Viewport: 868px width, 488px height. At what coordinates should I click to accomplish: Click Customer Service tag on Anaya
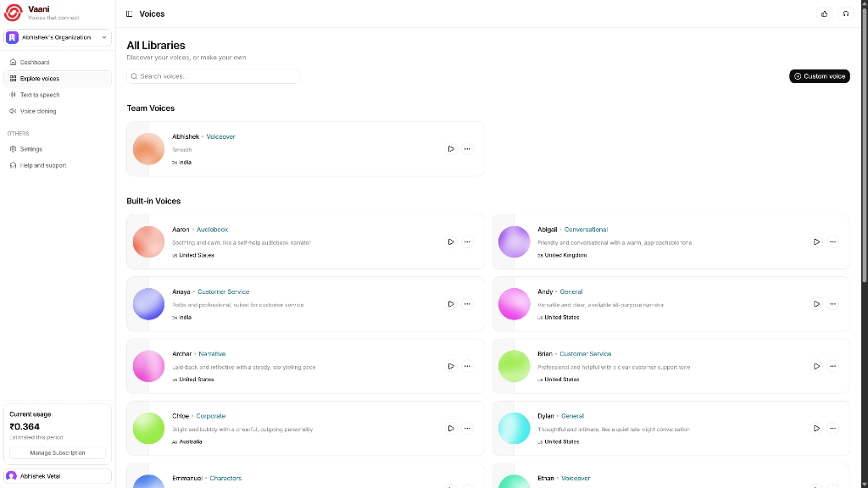pyautogui.click(x=223, y=291)
